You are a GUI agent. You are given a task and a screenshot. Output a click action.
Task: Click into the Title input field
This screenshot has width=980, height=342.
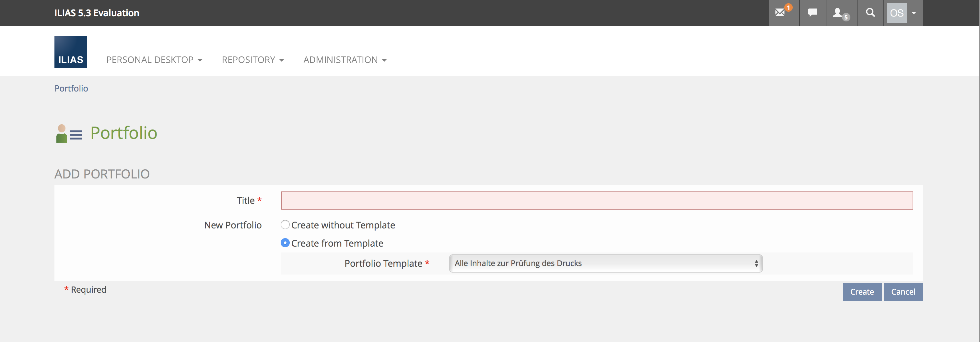coord(597,200)
